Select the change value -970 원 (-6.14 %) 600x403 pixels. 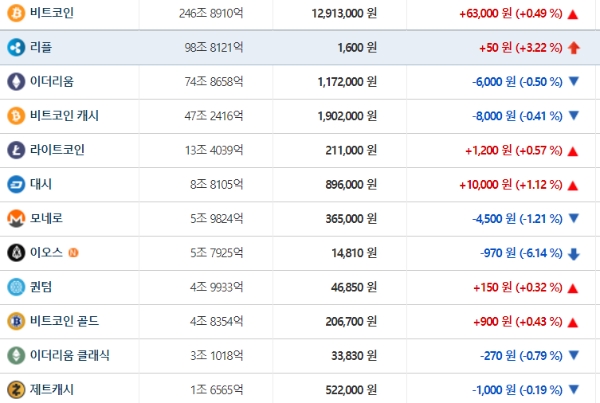[x=521, y=253]
